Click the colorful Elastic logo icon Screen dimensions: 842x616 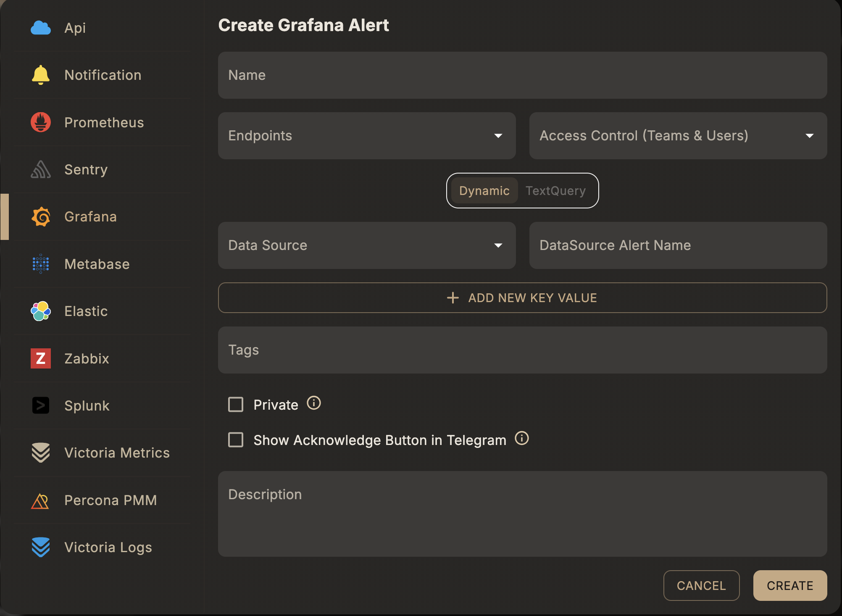pyautogui.click(x=41, y=311)
